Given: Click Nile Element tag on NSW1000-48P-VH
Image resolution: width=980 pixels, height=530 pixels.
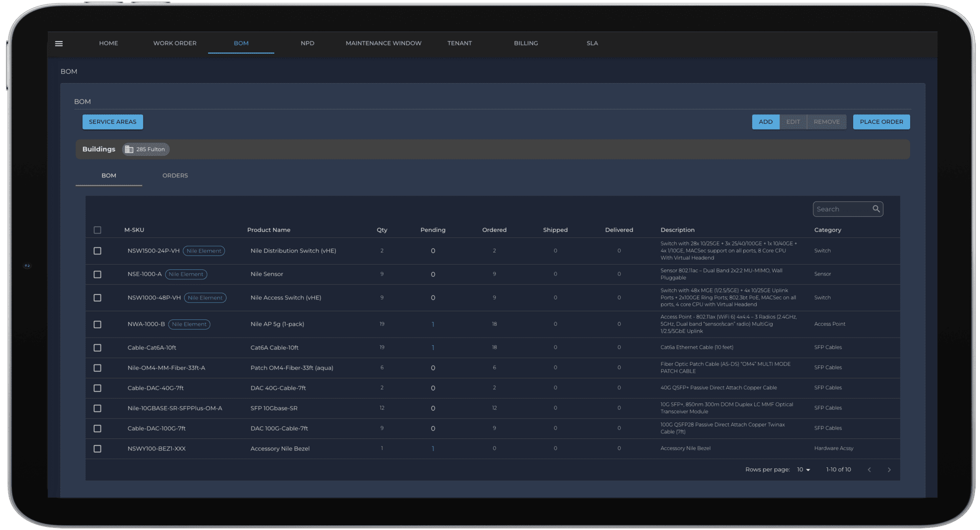Looking at the screenshot, I should (205, 298).
